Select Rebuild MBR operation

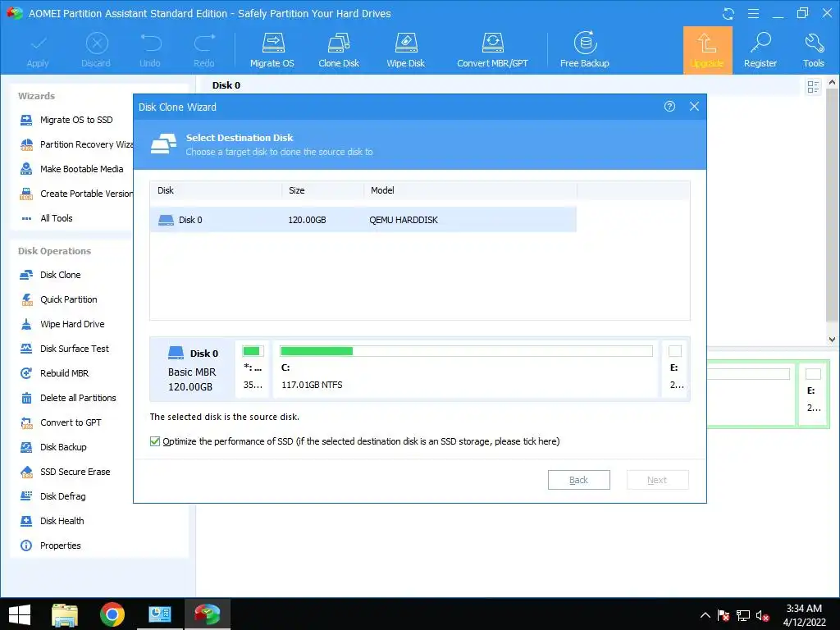(x=55, y=373)
